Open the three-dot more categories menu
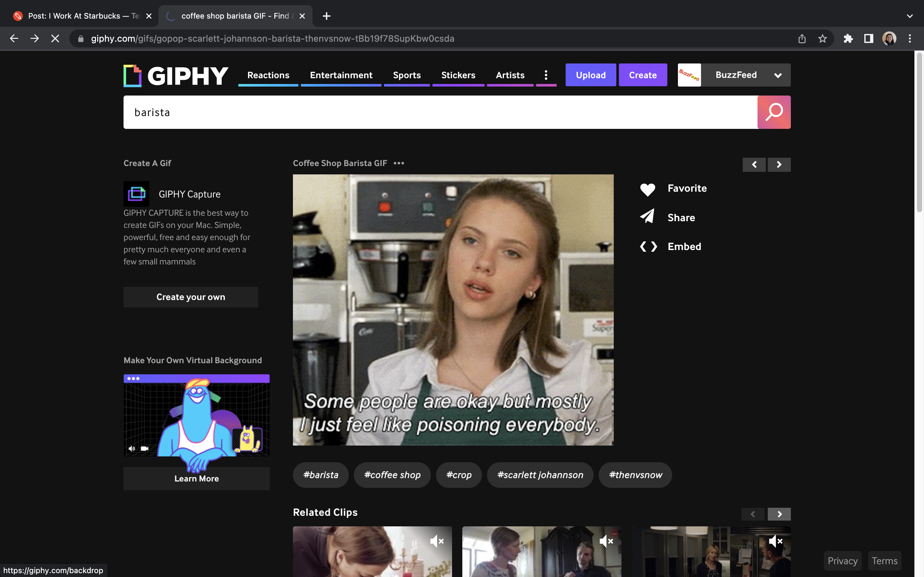 point(546,75)
